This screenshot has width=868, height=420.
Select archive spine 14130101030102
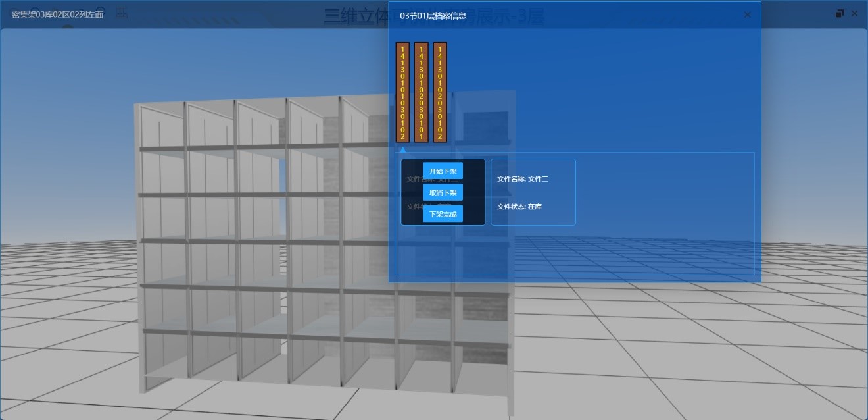402,92
